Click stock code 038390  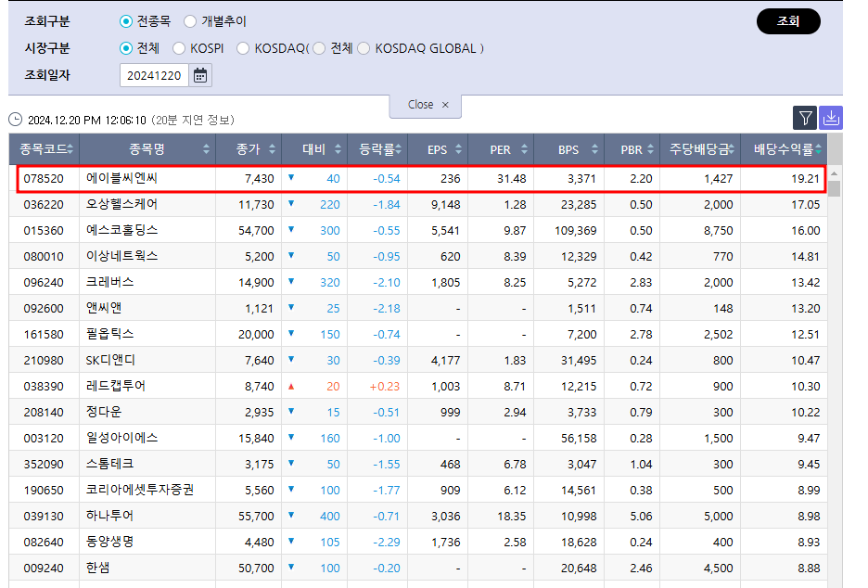click(44, 387)
